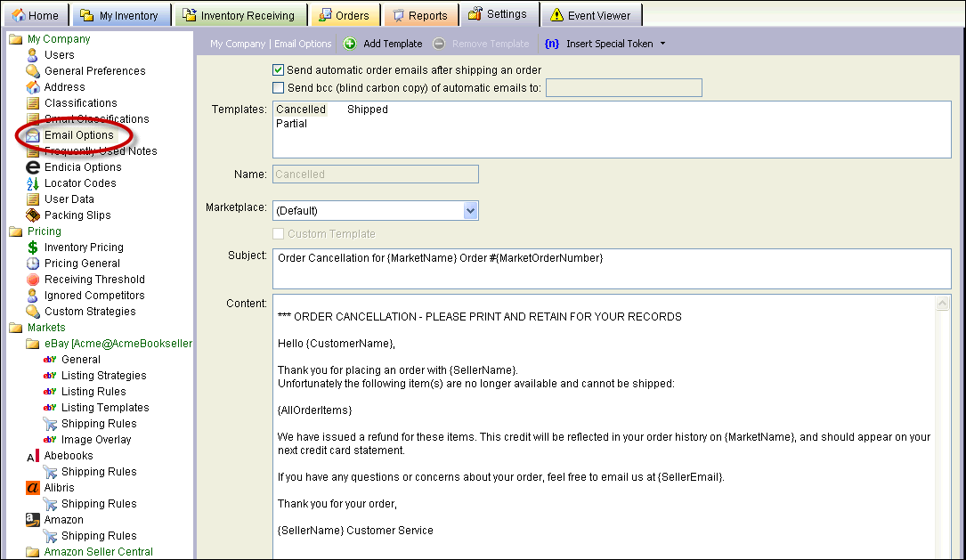Image resolution: width=966 pixels, height=560 pixels.
Task: Enable send bcc of automatic emails checkbox
Action: click(279, 88)
